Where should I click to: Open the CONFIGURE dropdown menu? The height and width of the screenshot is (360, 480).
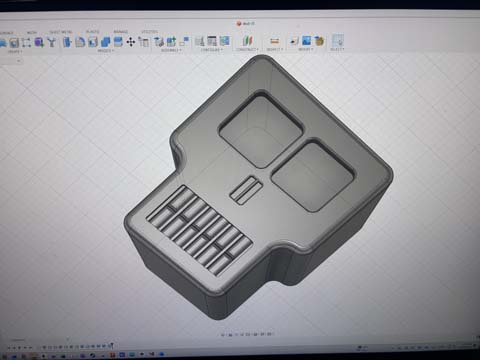pyautogui.click(x=212, y=50)
